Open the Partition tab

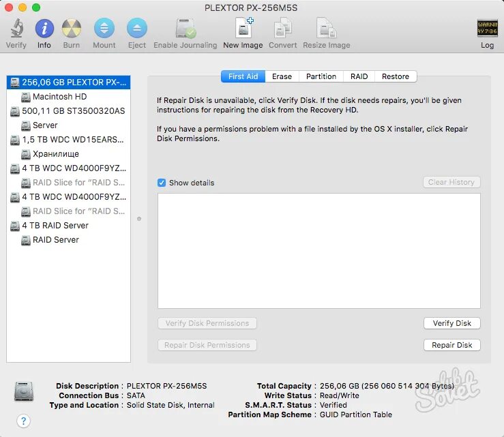(x=321, y=76)
